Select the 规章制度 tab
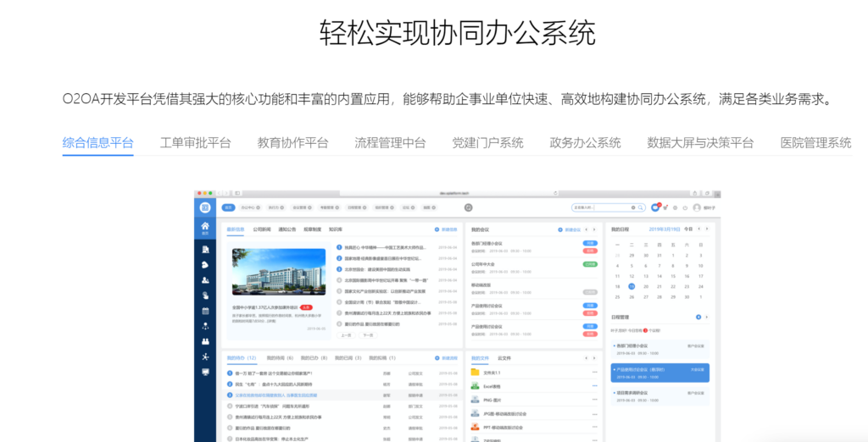This screenshot has height=442, width=868. 312,229
